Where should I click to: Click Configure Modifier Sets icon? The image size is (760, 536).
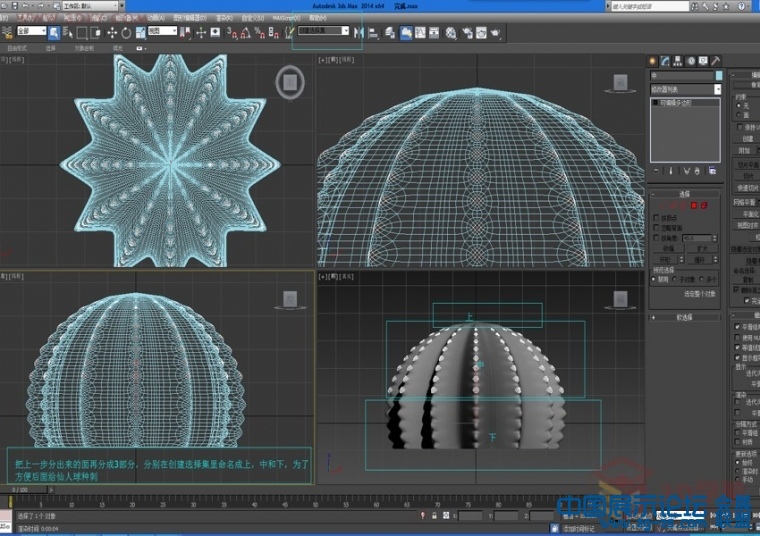coord(712,171)
